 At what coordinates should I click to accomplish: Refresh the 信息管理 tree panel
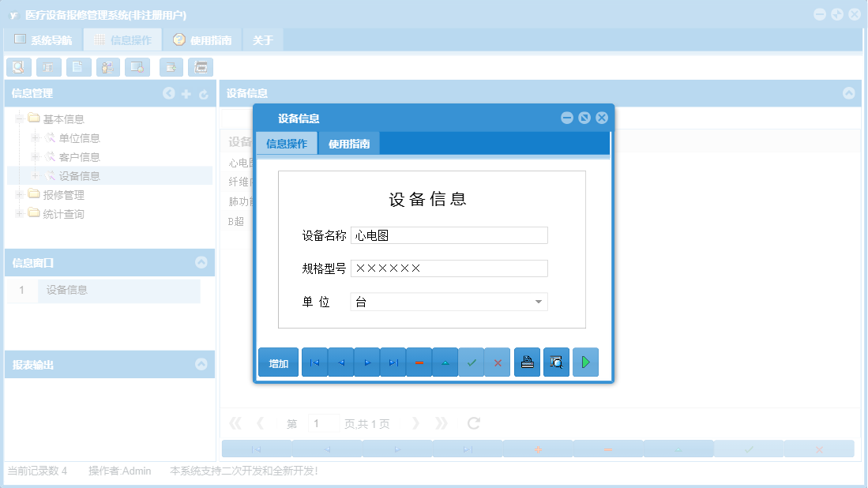pos(203,93)
